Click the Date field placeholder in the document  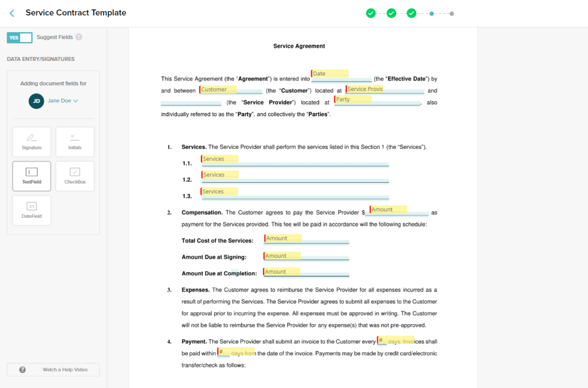coord(330,74)
